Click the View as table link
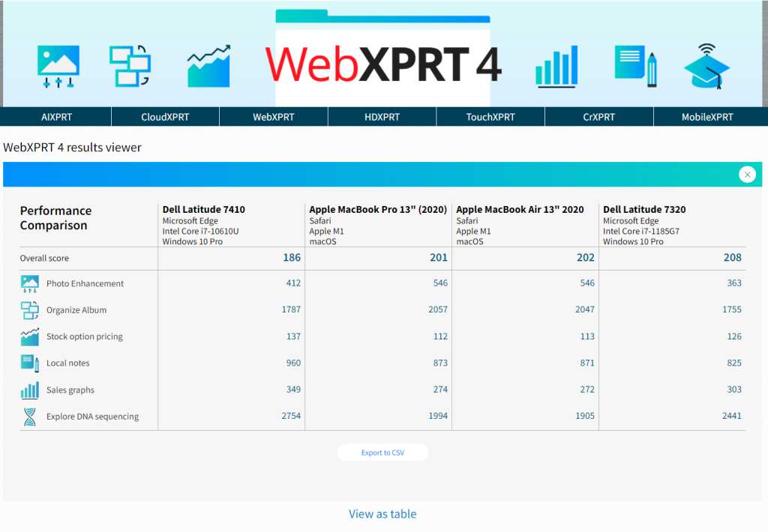The width and height of the screenshot is (768, 532). point(382,514)
